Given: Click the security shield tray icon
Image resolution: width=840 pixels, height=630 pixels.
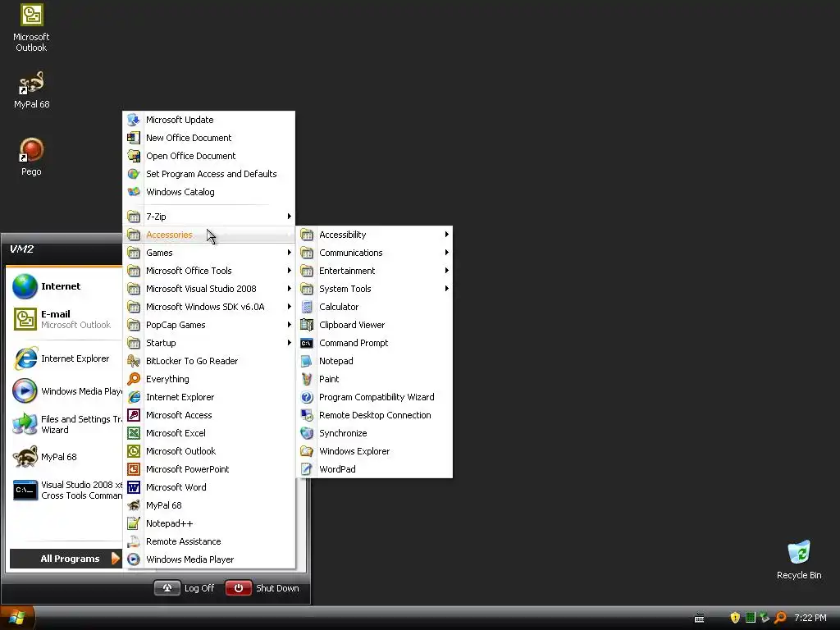Looking at the screenshot, I should 735,618.
